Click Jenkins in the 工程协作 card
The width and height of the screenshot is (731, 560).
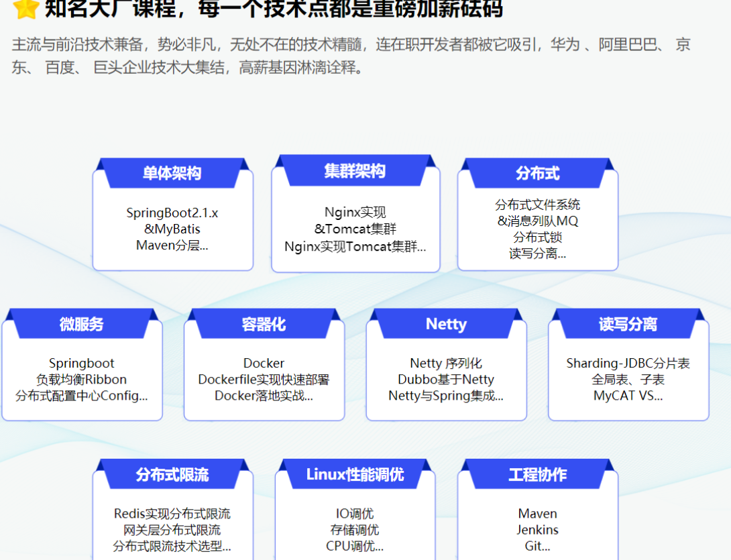538,530
